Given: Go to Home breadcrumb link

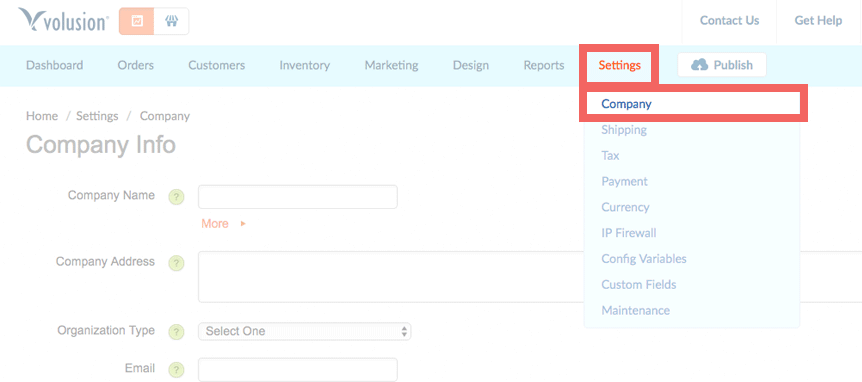Looking at the screenshot, I should (42, 116).
